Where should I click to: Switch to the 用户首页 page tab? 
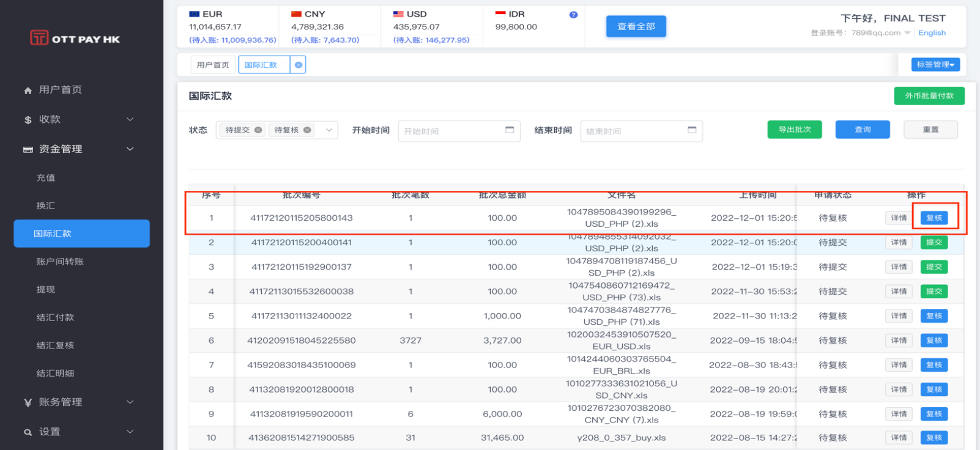tap(213, 65)
